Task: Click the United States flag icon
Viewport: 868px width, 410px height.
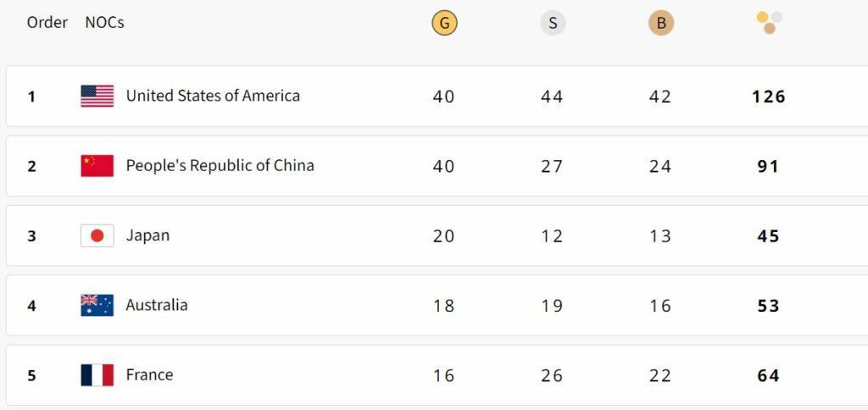Action: coord(97,96)
